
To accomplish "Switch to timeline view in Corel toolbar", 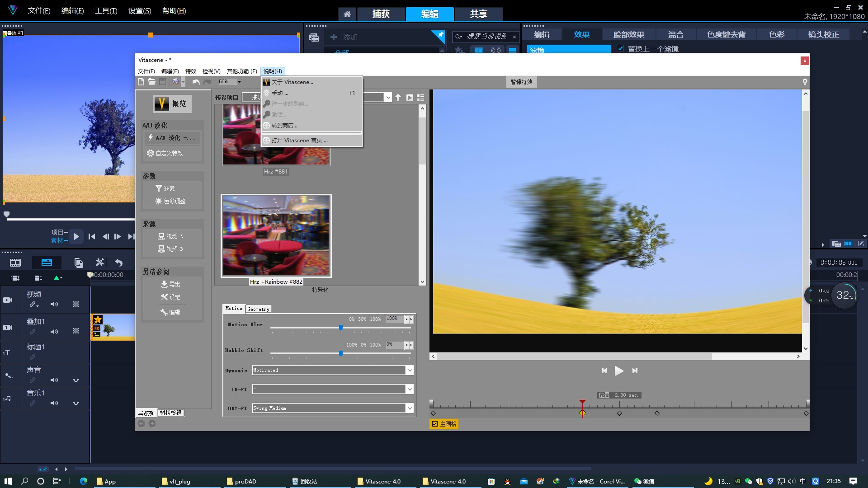I will 47,263.
